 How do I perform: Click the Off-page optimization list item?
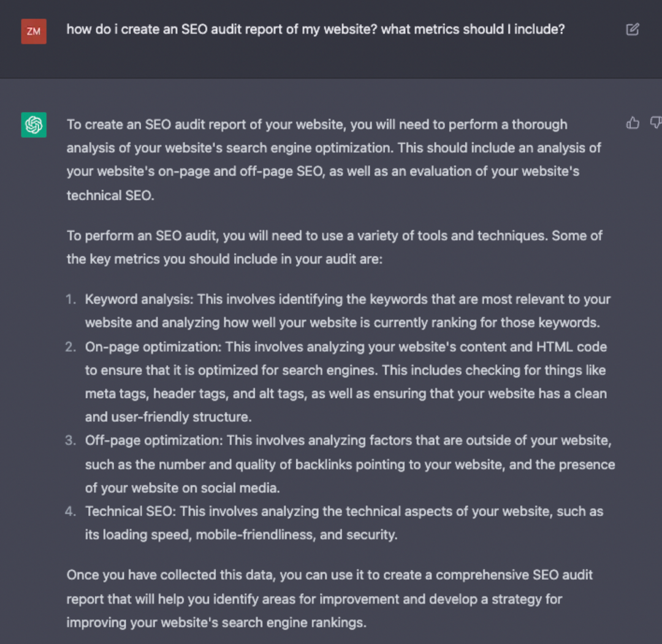pos(349,464)
